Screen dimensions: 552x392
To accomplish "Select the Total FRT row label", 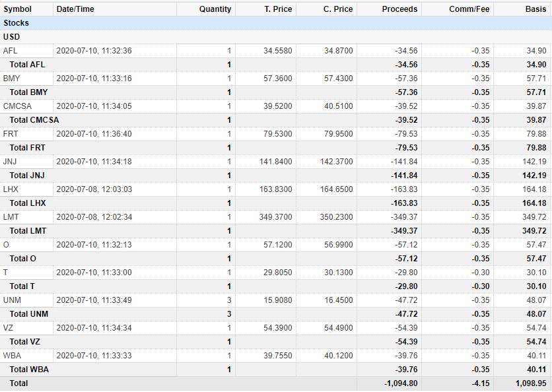I will click(x=27, y=148).
